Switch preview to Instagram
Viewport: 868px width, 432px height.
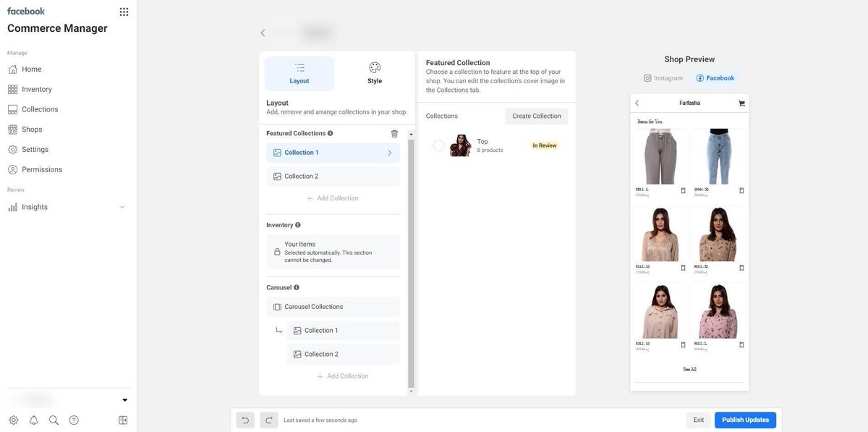pyautogui.click(x=663, y=78)
